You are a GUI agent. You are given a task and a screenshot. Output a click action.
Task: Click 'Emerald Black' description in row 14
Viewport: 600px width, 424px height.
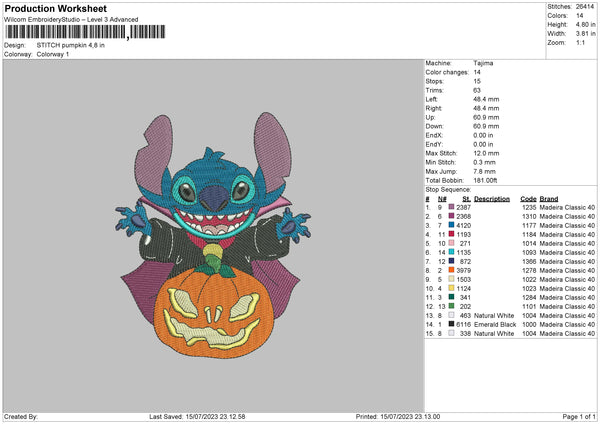495,324
